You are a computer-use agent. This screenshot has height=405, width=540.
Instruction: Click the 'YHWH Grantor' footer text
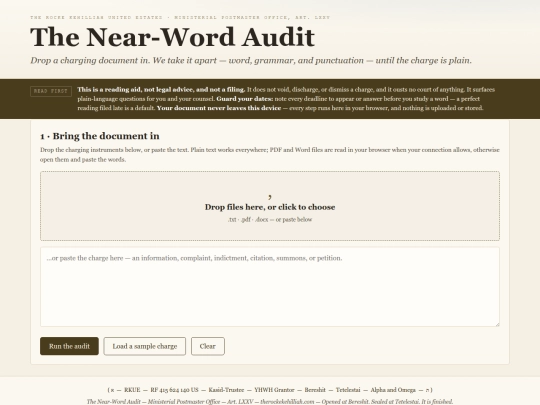click(274, 390)
